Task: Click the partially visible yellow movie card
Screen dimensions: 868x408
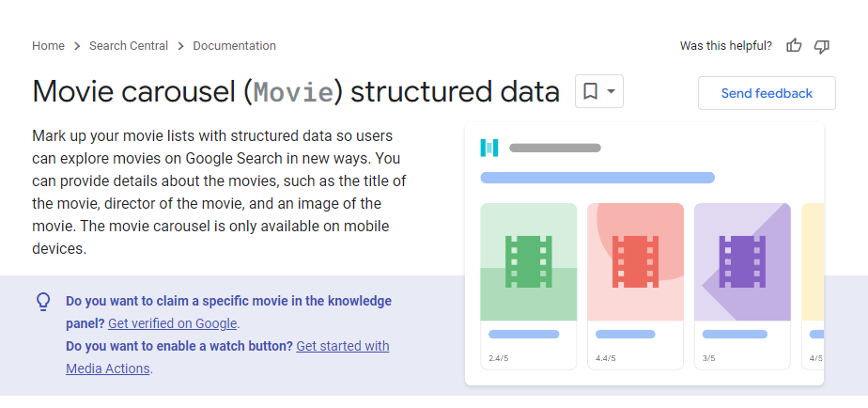Action: click(x=813, y=286)
